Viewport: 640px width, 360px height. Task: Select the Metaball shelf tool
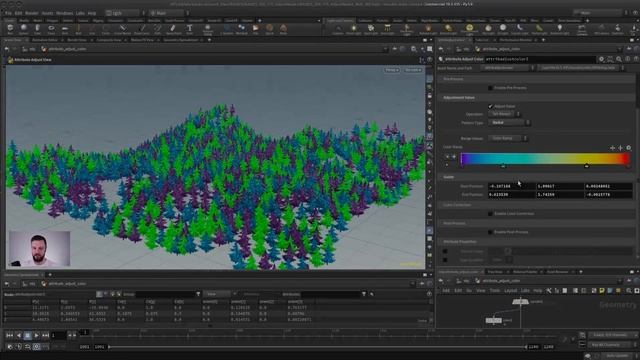242,29
